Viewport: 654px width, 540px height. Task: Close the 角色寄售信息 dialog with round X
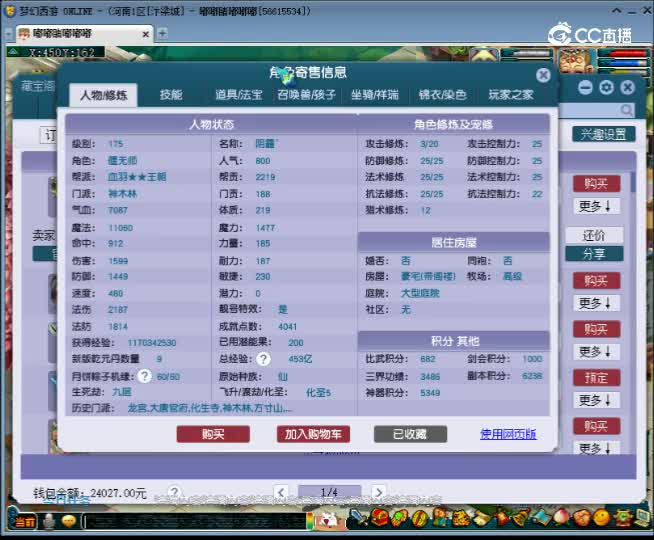[543, 75]
